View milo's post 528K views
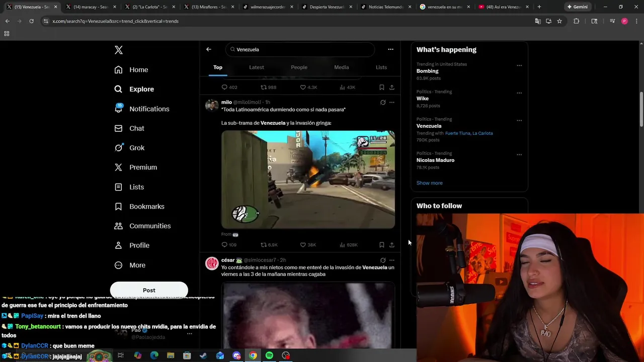Viewport: 644px width, 362px height. (349, 245)
